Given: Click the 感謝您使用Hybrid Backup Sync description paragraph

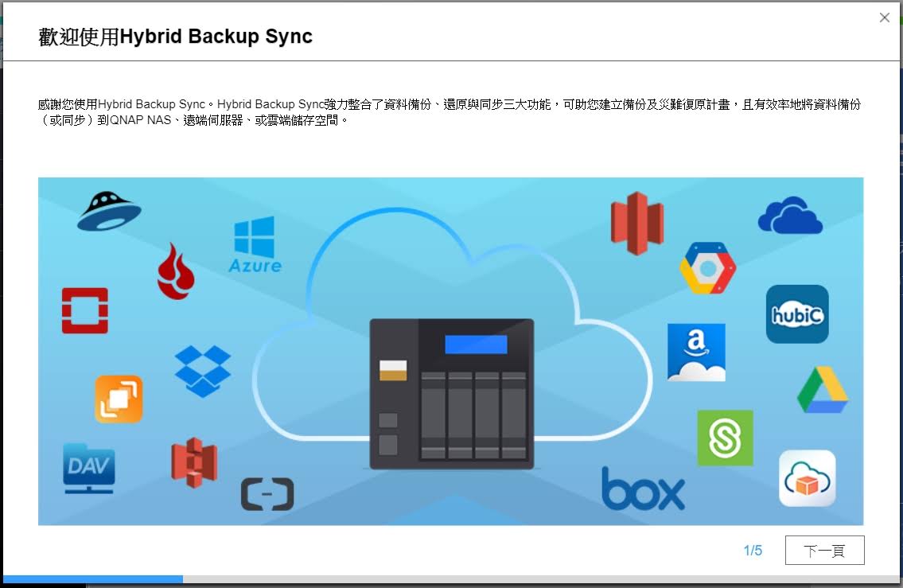Looking at the screenshot, I should pyautogui.click(x=450, y=112).
